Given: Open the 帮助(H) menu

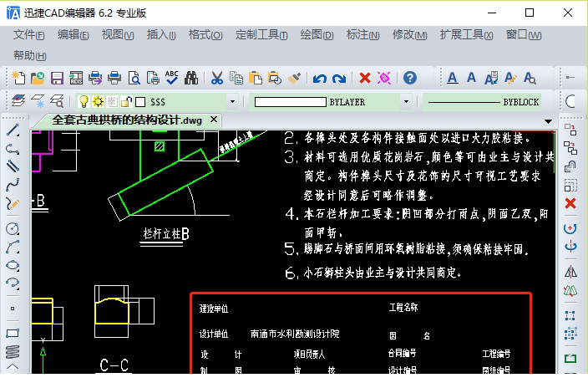Looking at the screenshot, I should tap(29, 55).
